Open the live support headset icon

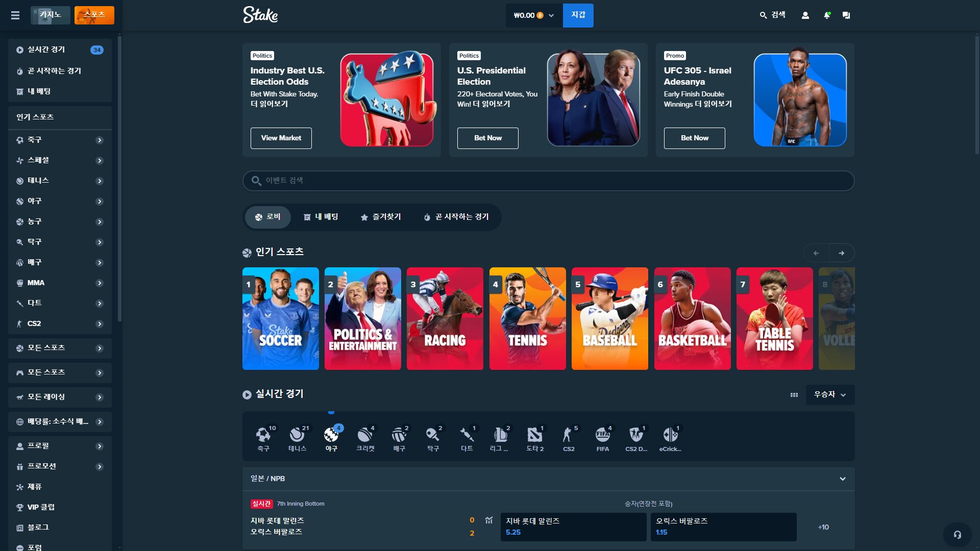point(958,535)
